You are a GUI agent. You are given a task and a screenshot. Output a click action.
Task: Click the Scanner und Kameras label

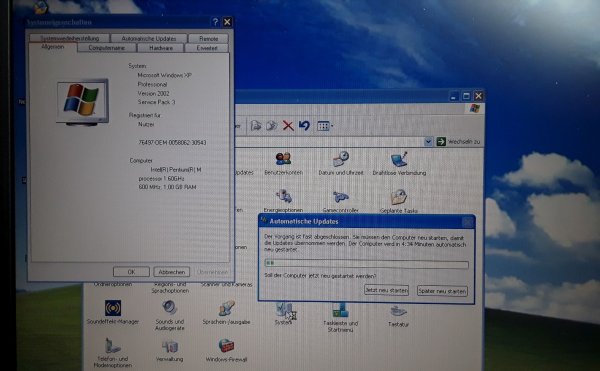227,285
